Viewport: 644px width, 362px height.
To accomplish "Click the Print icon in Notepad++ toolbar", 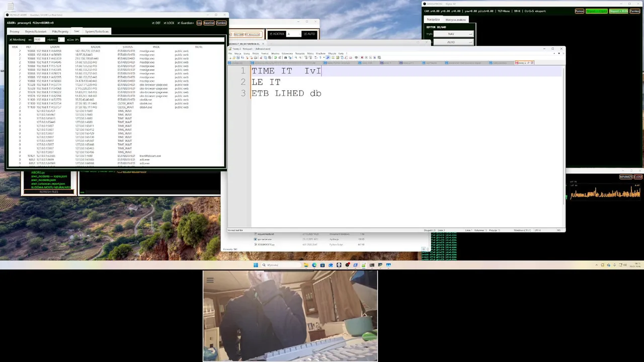I will (x=256, y=57).
